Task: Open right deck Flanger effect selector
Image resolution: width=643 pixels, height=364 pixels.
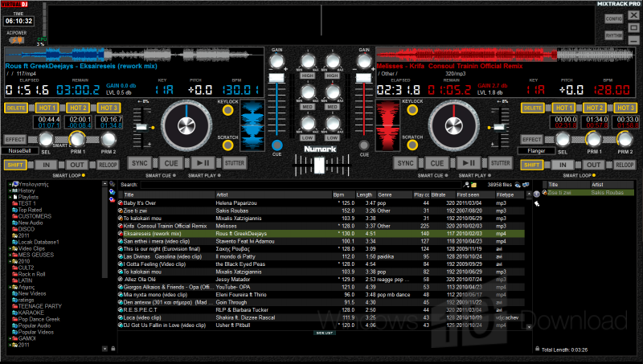Action: tap(536, 151)
